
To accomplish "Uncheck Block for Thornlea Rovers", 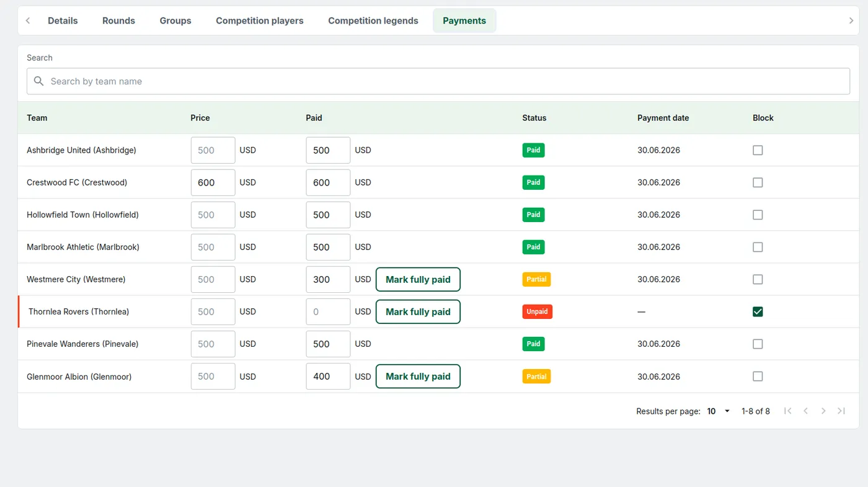I will click(x=758, y=311).
